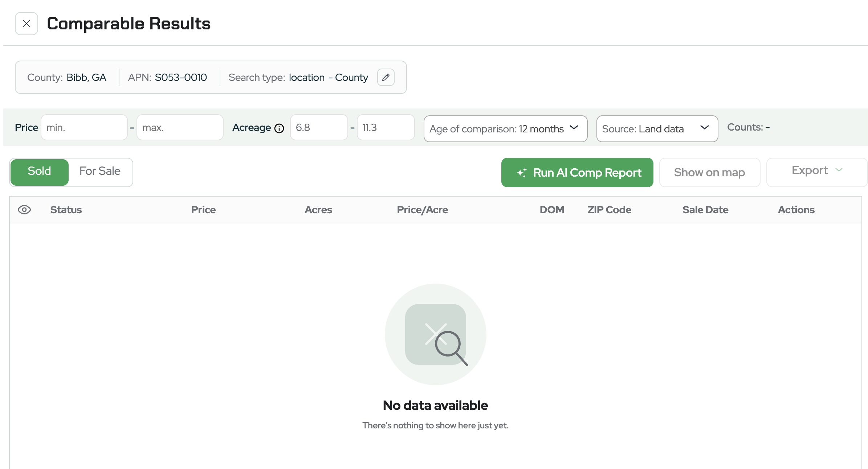Sort by the Sale Date column header
This screenshot has height=469, width=868.
705,210
